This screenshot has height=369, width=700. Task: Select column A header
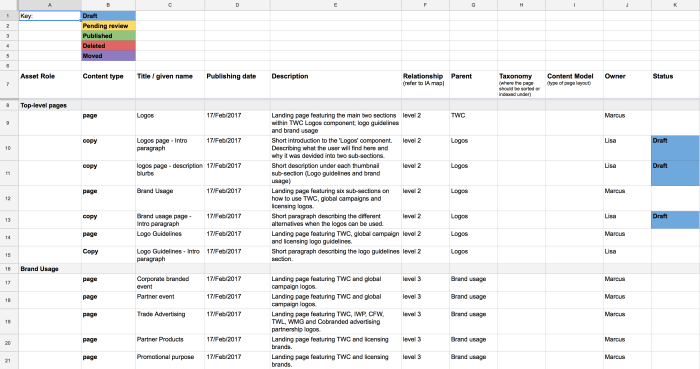50,5
